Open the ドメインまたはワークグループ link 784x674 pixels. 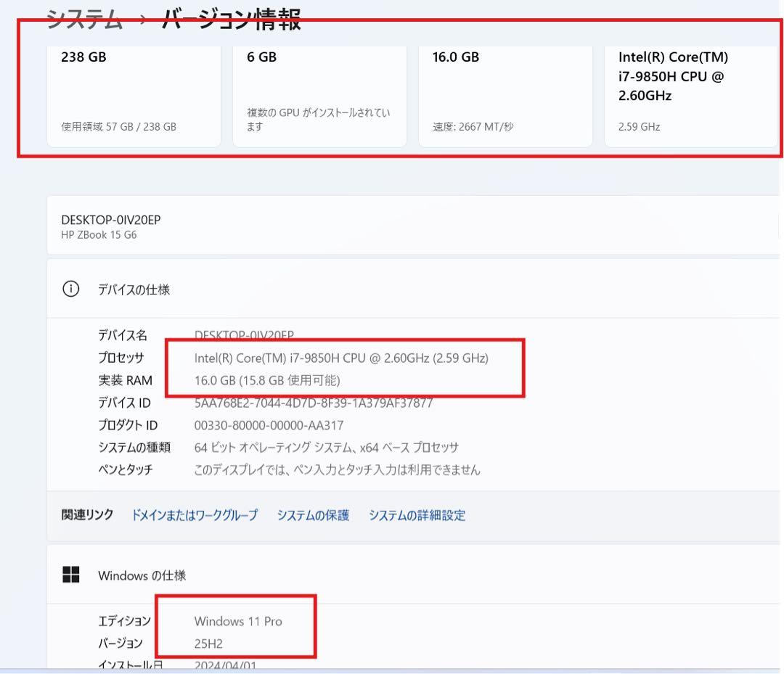[x=195, y=515]
